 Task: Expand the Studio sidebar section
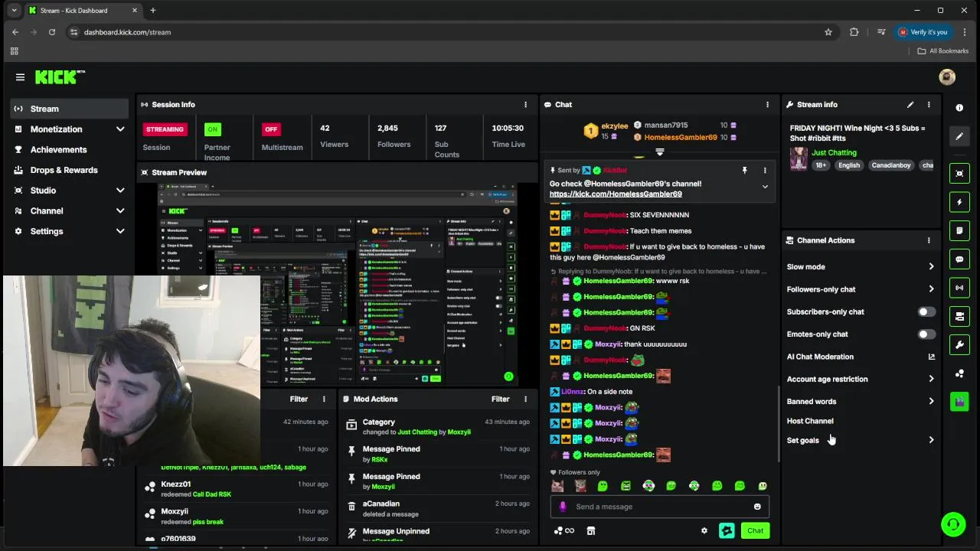click(x=120, y=191)
